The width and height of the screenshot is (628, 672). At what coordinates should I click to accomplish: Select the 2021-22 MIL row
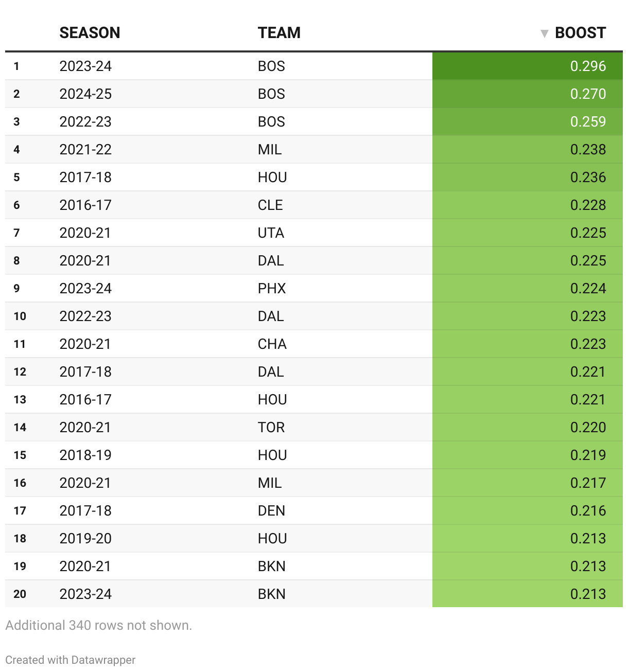pos(314,149)
